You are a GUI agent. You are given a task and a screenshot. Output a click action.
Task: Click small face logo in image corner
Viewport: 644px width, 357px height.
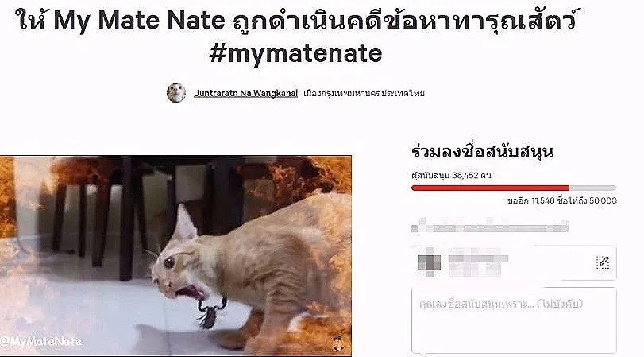coord(338,343)
